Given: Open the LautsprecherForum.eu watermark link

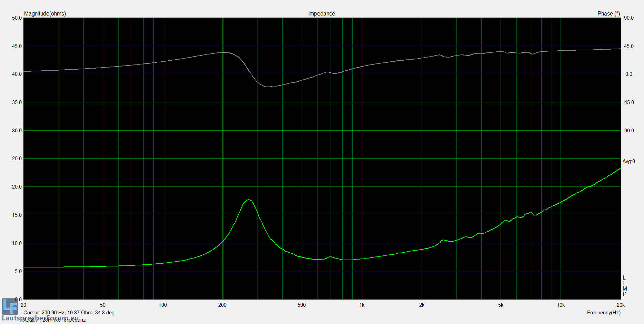Looking at the screenshot, I should (40, 318).
